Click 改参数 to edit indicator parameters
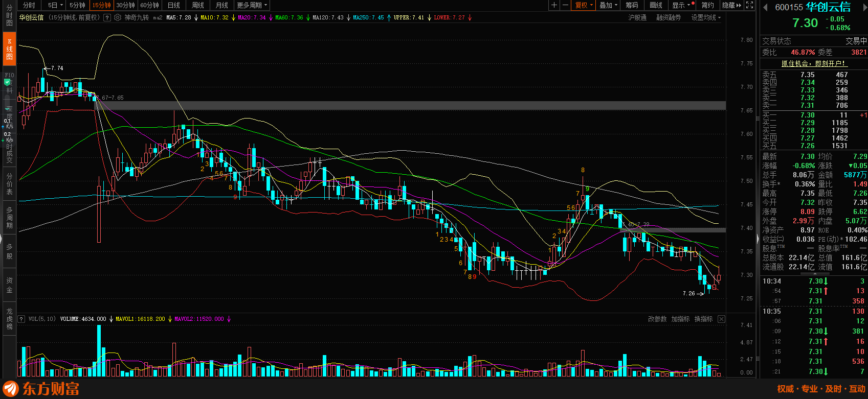The width and height of the screenshot is (868, 399). pyautogui.click(x=657, y=319)
